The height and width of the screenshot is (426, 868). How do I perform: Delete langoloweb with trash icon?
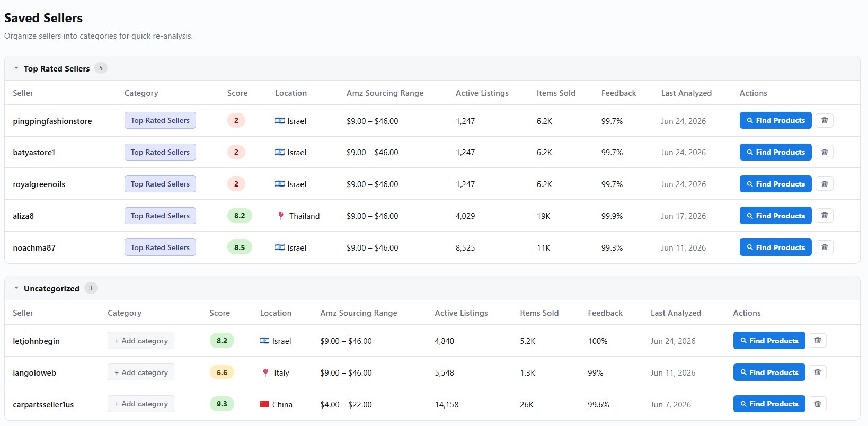[x=818, y=372]
